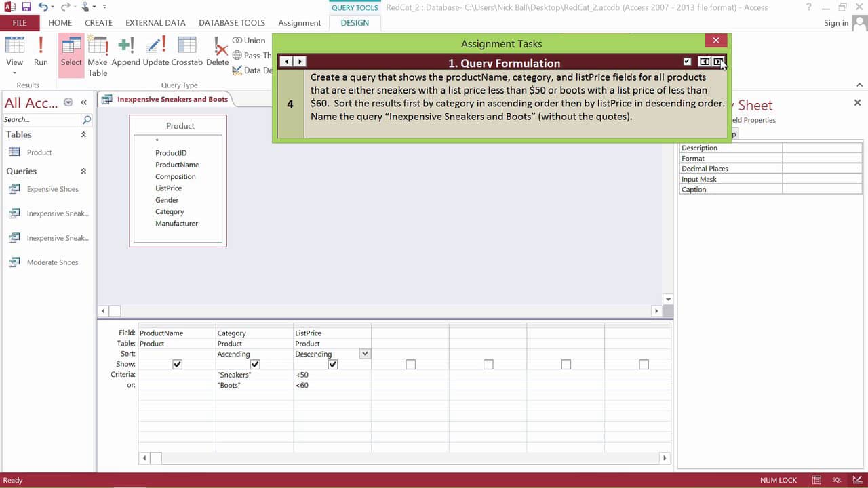
Task: Jump to last task icon in Assignment Tasks
Action: coord(718,62)
